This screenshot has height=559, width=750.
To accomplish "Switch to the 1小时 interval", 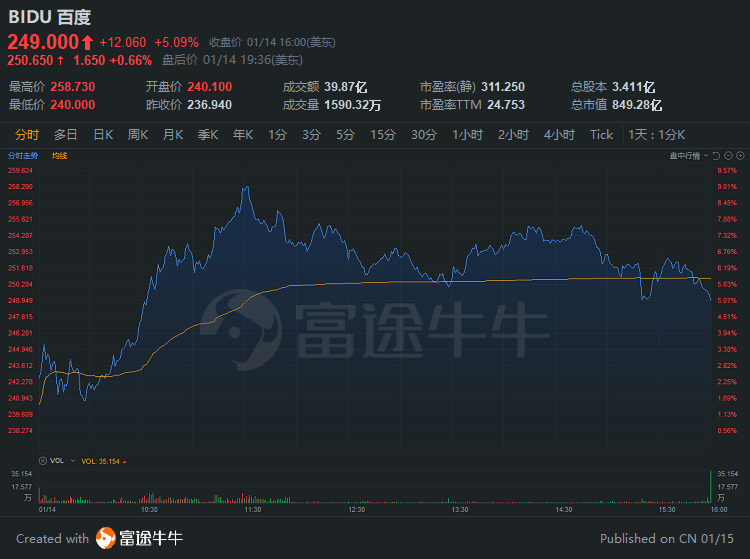I will (467, 135).
